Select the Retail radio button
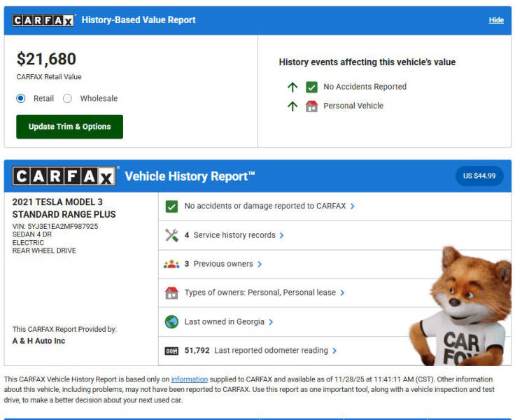The width and height of the screenshot is (515, 420). (21, 99)
